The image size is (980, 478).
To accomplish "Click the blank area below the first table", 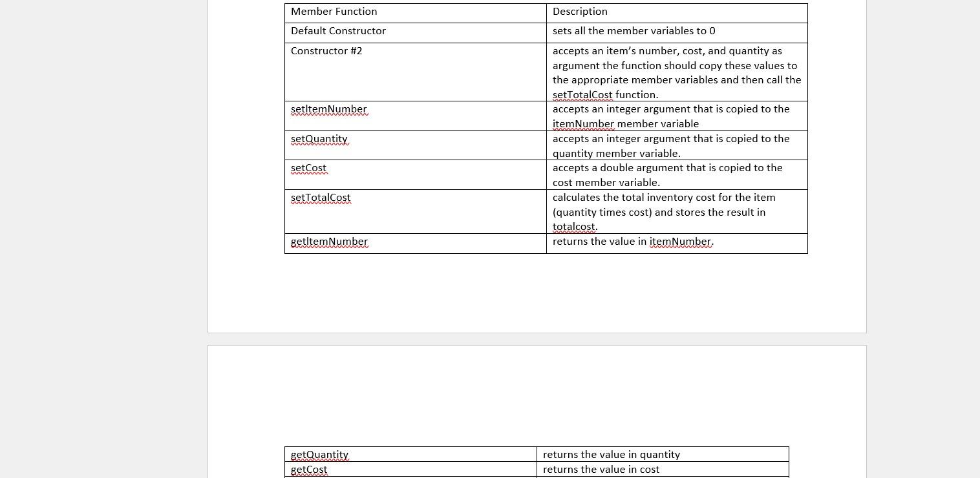I will 537,291.
